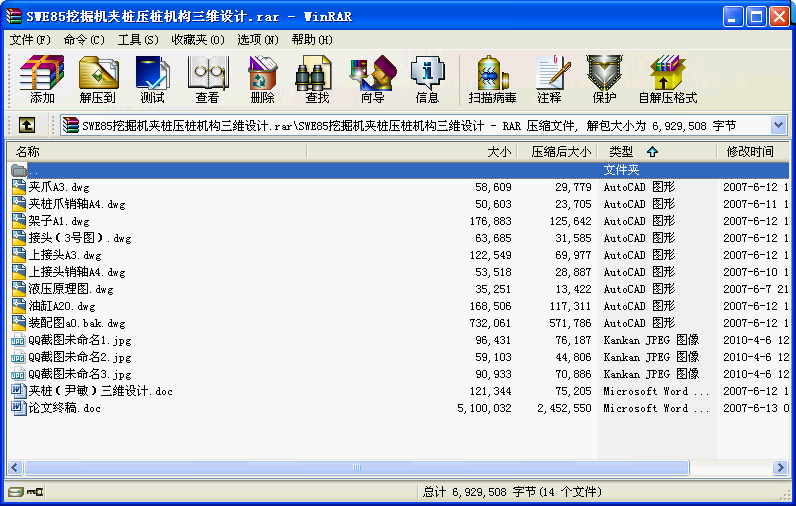The width and height of the screenshot is (796, 506).
Task: Select file 油缸A20.dwg
Action: [x=62, y=306]
